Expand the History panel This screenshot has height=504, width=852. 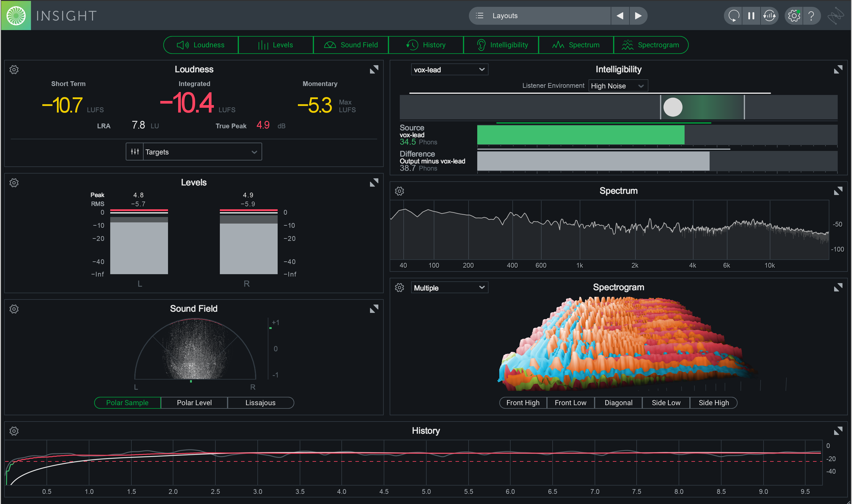pos(838,431)
